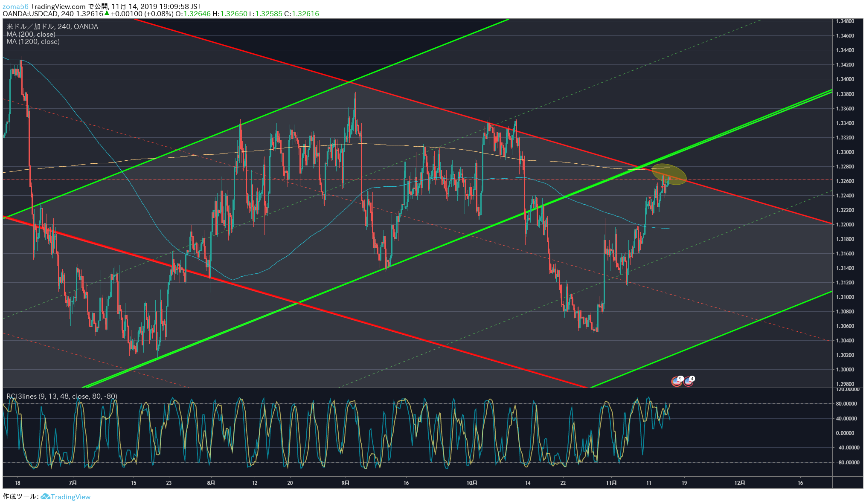This screenshot has height=504, width=866.
Task: Click the 19 date axis label
Action: coord(684,483)
